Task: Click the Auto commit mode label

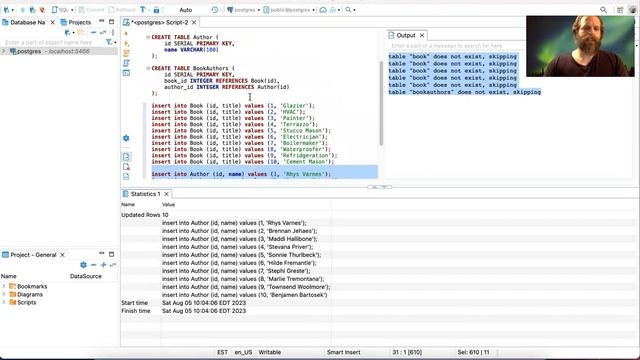Action: click(186, 9)
